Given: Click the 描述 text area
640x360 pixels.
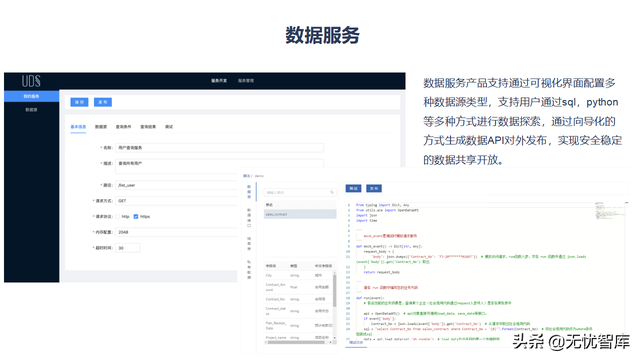Looking at the screenshot, I should (220, 163).
